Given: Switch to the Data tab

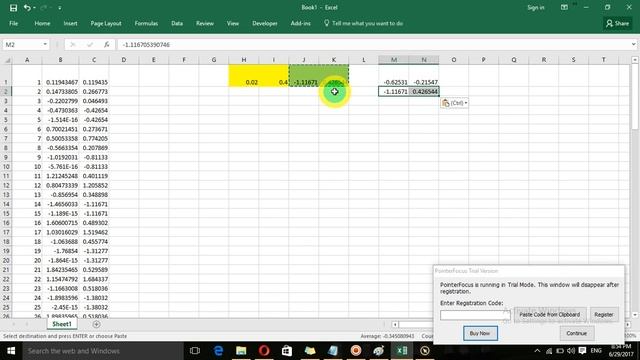Looking at the screenshot, I should pyautogui.click(x=177, y=23).
